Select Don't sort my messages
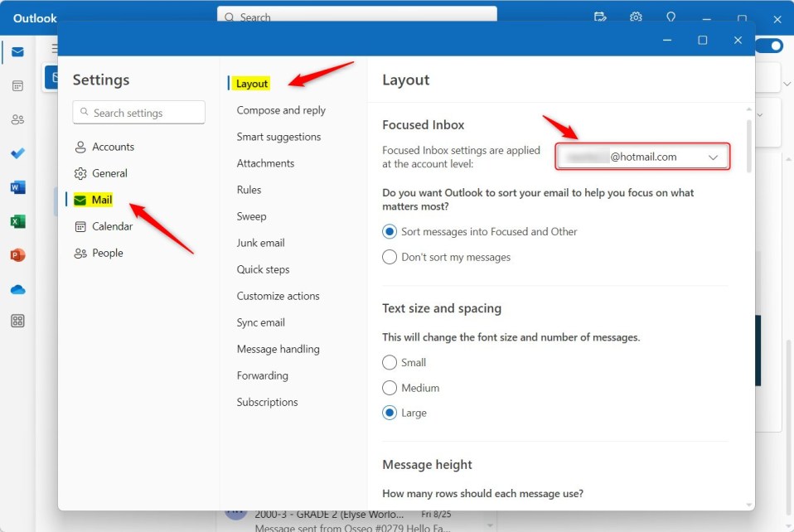Screen dimensions: 794x532 (x=390, y=257)
